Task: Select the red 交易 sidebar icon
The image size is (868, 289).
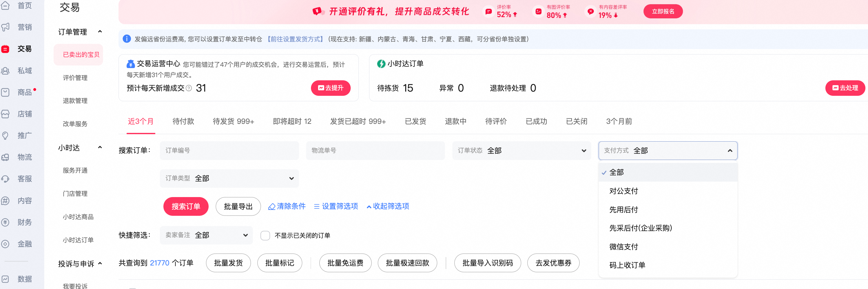Action: [x=5, y=49]
